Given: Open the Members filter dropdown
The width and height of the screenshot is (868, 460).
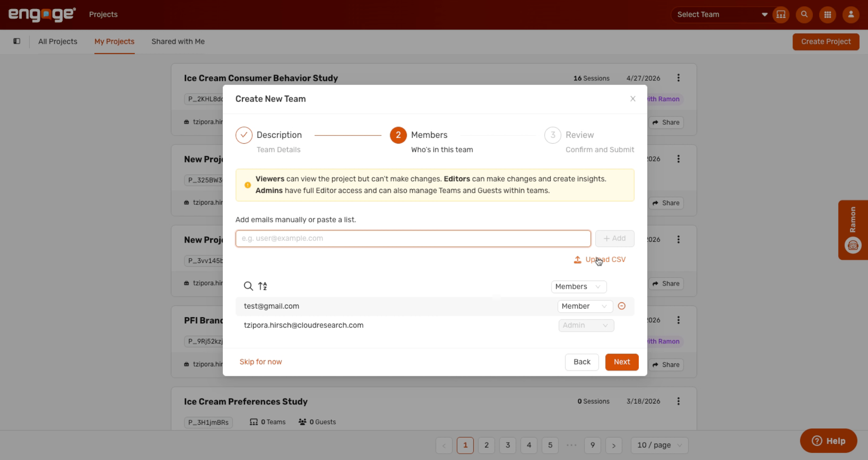Looking at the screenshot, I should [578, 286].
